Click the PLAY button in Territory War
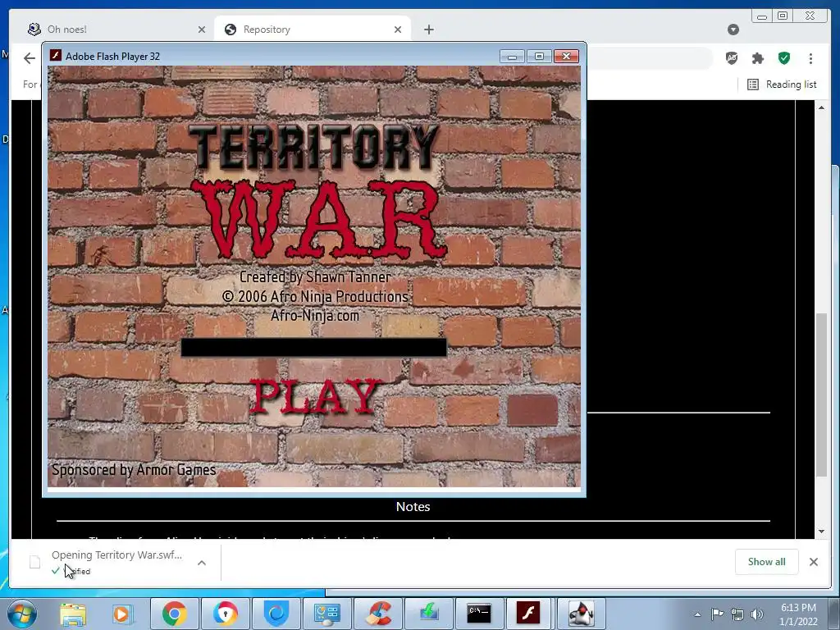This screenshot has width=840, height=630. pos(315,396)
